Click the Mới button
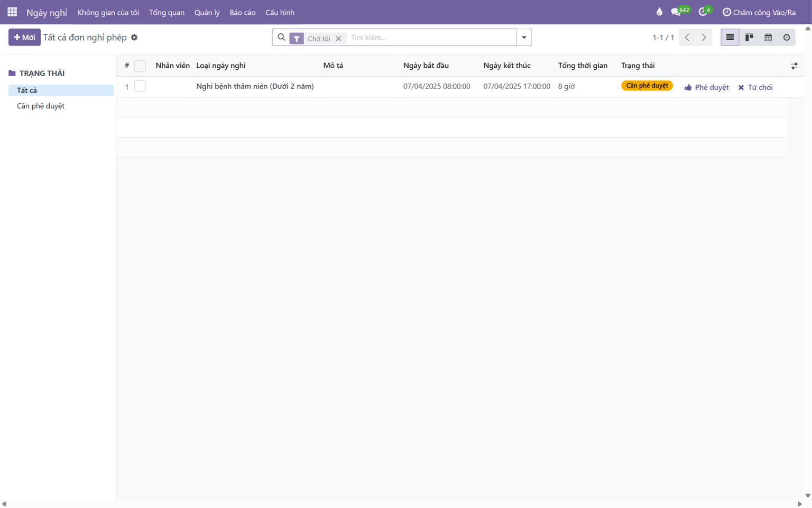The image size is (812, 508). tap(24, 38)
